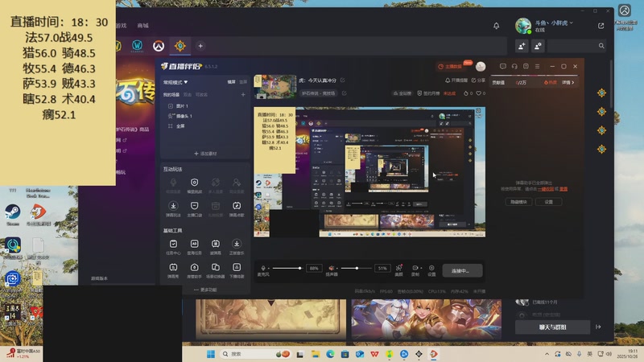Expand the 录制 options arrow
Screen dimensions: 644x362
420,268
